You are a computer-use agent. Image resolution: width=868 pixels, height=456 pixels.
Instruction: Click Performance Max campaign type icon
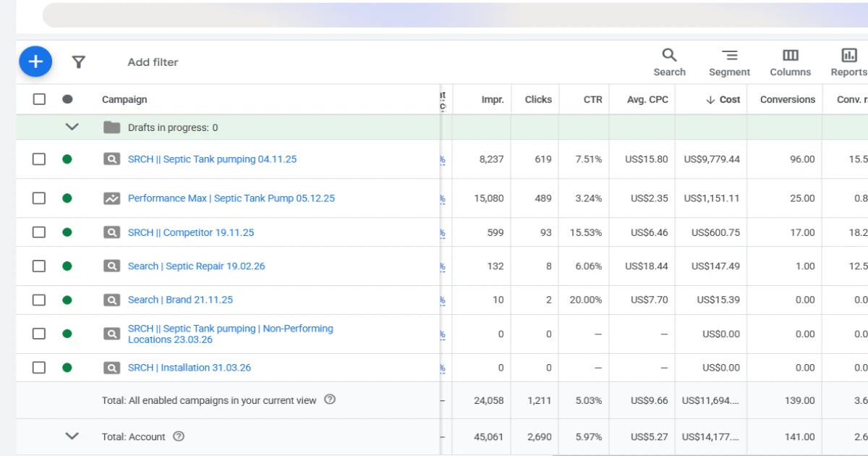(x=111, y=198)
